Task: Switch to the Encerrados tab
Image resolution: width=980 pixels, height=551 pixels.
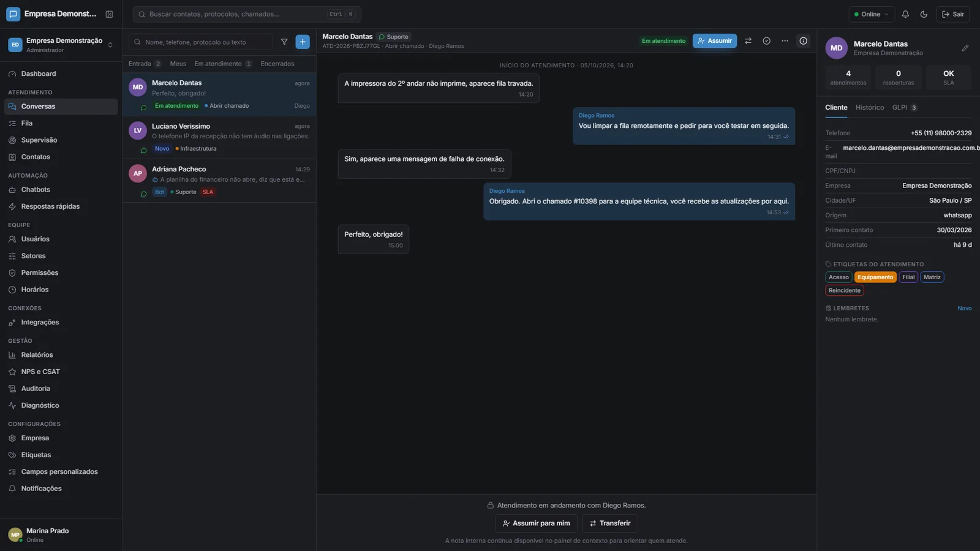Action: click(x=277, y=64)
